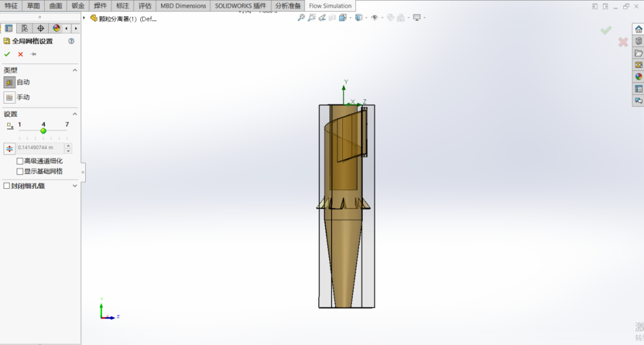Expand the 颗粒分离器 feature tree node

[84, 18]
